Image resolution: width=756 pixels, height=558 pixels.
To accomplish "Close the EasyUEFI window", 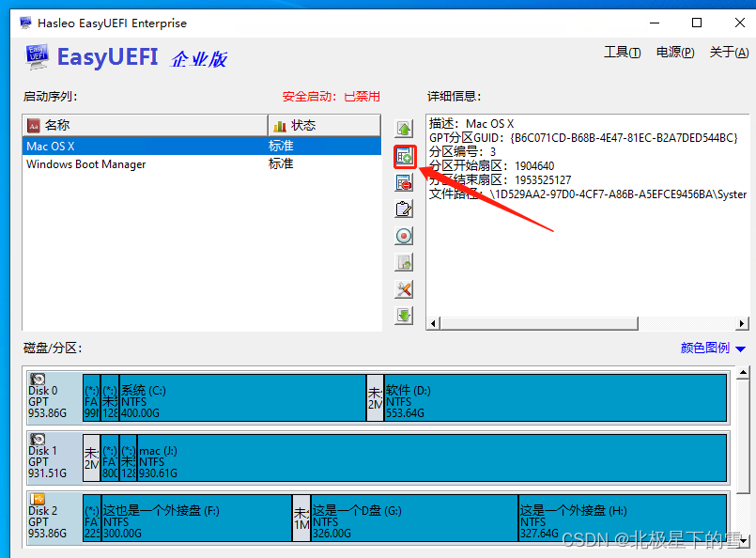I will [x=740, y=23].
